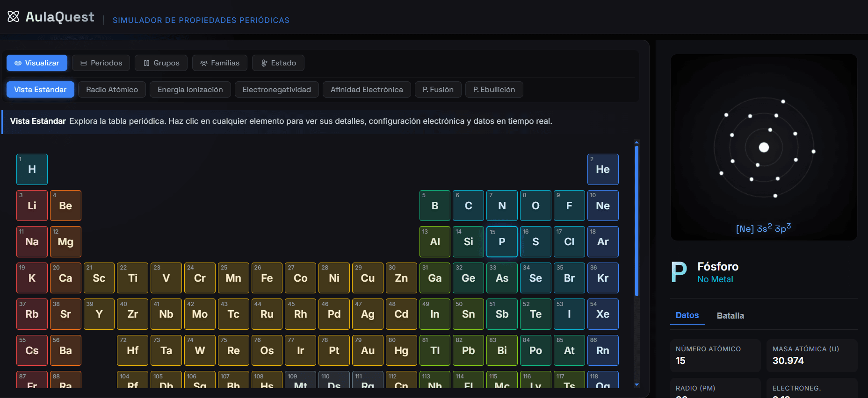Open the Grupos mode tab
Viewport: 868px width, 398px height.
point(161,63)
